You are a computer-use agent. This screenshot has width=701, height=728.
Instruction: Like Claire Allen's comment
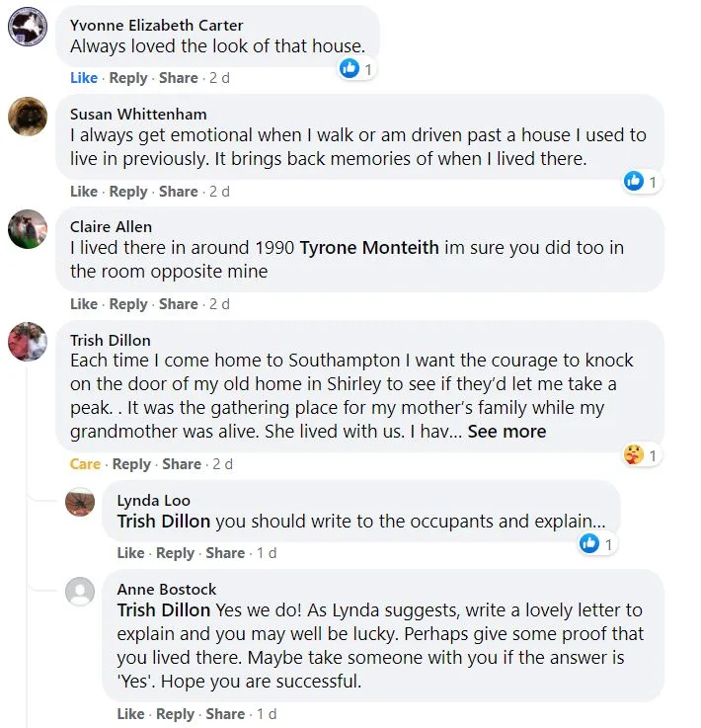[x=84, y=304]
